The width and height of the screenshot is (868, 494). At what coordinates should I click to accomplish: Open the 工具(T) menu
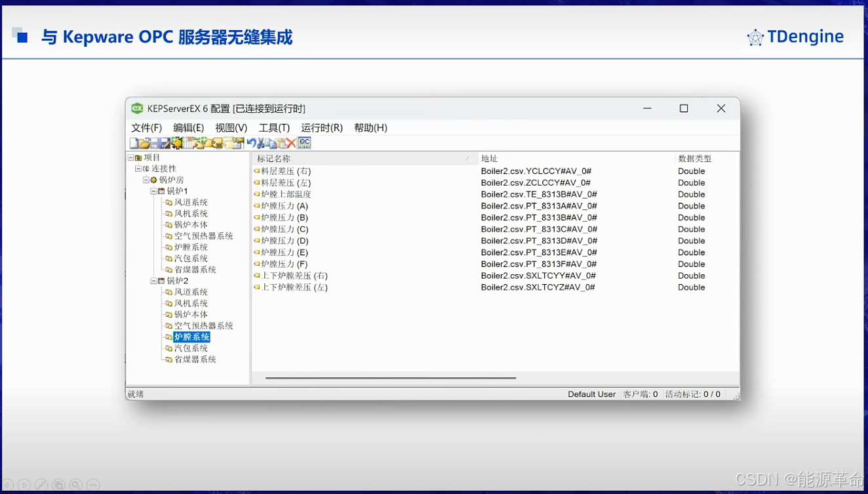pos(274,128)
